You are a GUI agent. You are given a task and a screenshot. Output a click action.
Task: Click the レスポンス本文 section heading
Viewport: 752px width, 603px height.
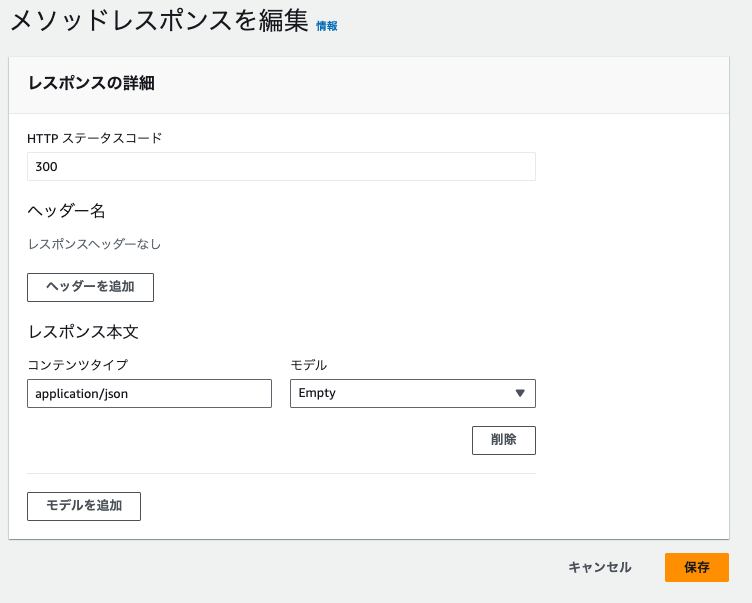[82, 332]
